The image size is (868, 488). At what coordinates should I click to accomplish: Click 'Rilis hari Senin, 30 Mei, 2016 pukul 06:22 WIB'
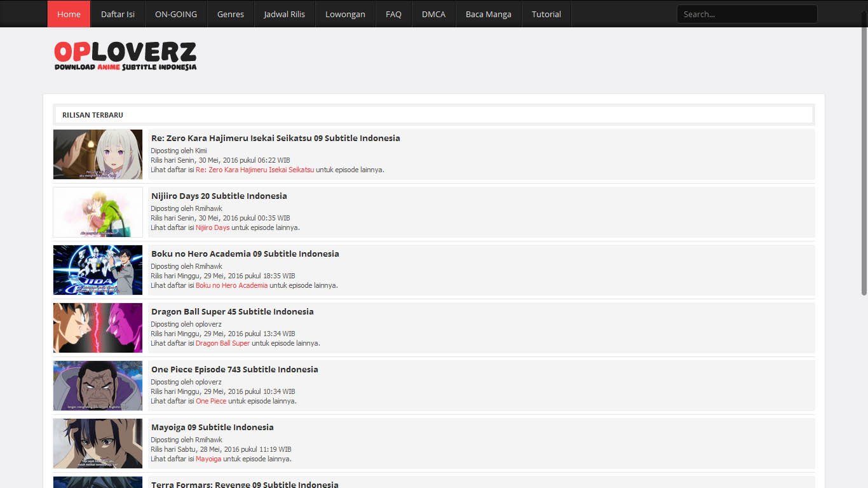tap(220, 160)
